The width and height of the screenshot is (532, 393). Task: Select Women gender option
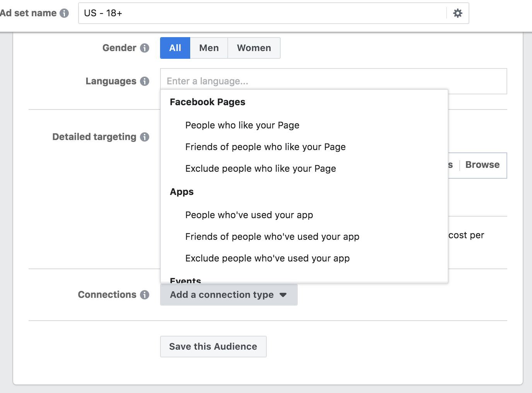(254, 48)
